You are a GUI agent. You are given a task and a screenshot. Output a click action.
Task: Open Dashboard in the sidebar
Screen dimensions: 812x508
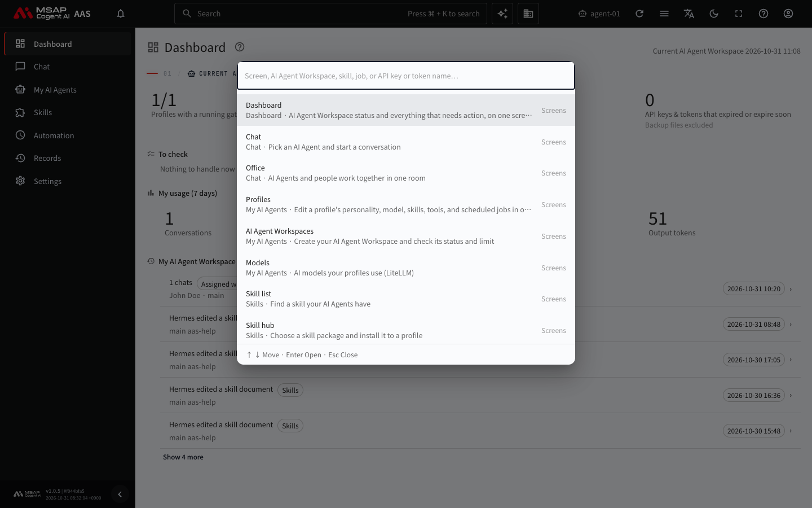pos(68,44)
